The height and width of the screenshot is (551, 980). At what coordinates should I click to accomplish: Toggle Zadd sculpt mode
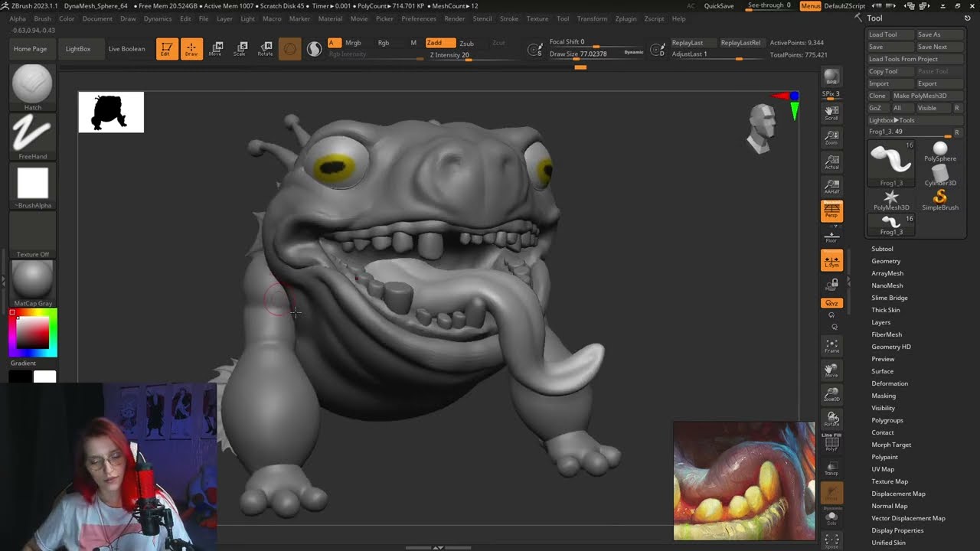tap(439, 43)
